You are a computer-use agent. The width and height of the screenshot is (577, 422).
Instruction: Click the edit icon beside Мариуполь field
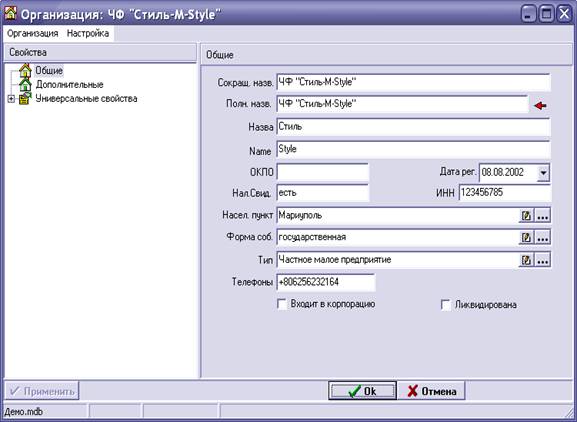(526, 216)
